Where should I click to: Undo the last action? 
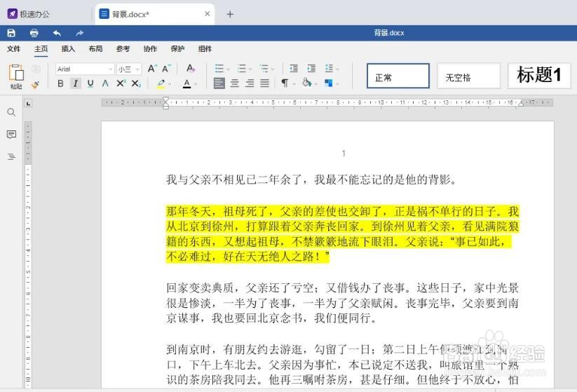(x=57, y=33)
